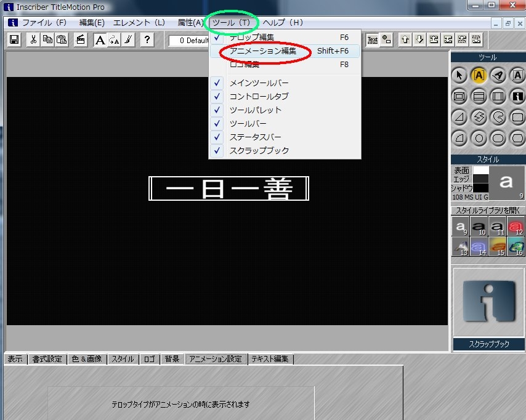Image resolution: width=526 pixels, height=420 pixels.
Task: Select the ellipse shape tool
Action: click(x=498, y=138)
